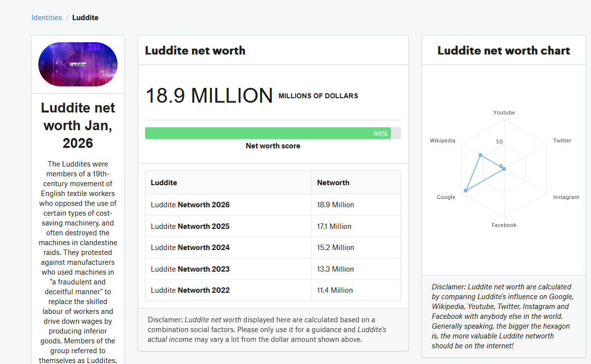The image size is (591, 364).
Task: Click the Wikipedia data point on chart
Action: [480, 156]
